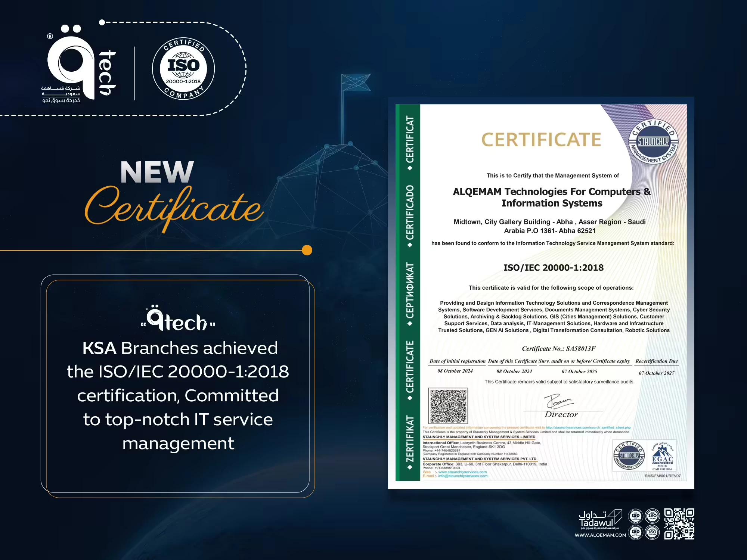The height and width of the screenshot is (560, 747).
Task: Click the ISO 27001 certification badge
Action: pos(652,517)
